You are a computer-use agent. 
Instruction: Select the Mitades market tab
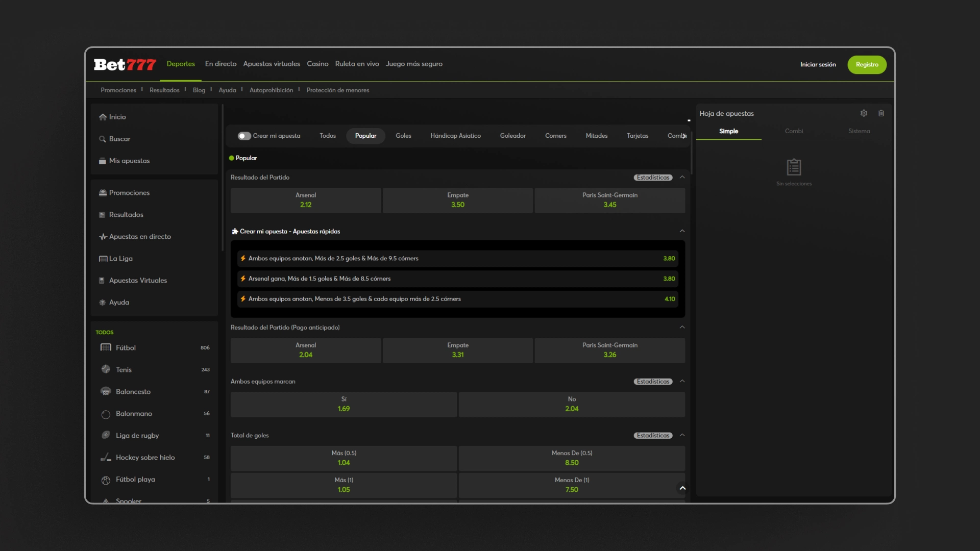pyautogui.click(x=596, y=136)
